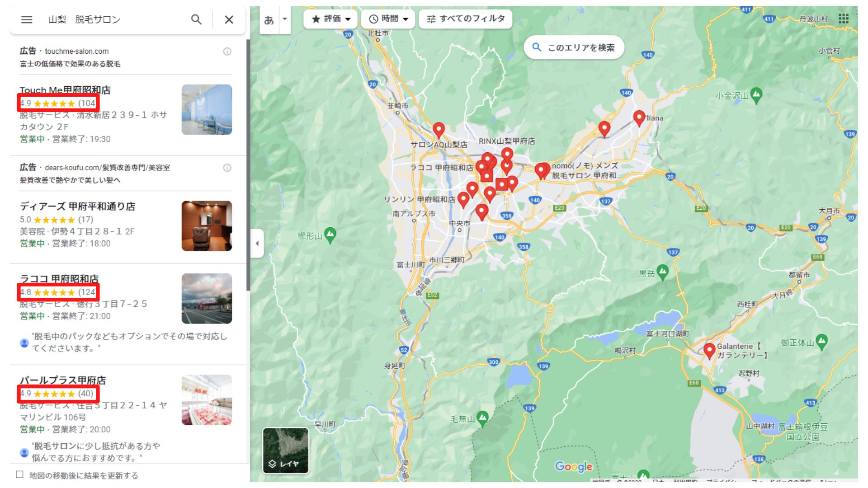Viewport: 868px width, 488px height.
Task: Open info icon for dears-koufu.com ad
Action: 227,168
